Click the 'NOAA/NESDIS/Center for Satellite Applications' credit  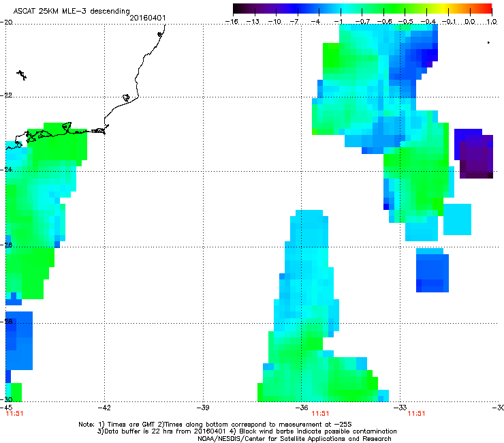coord(294,439)
